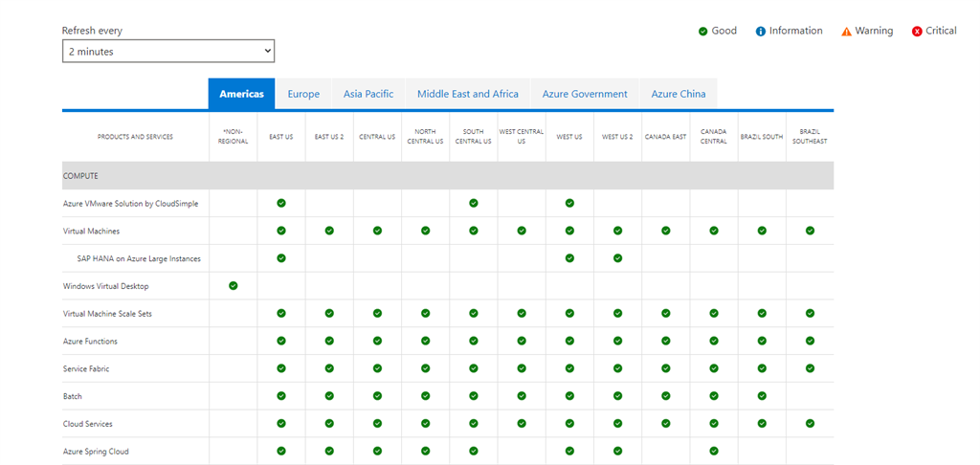Click the East US column header
980x465 pixels.
[x=281, y=137]
